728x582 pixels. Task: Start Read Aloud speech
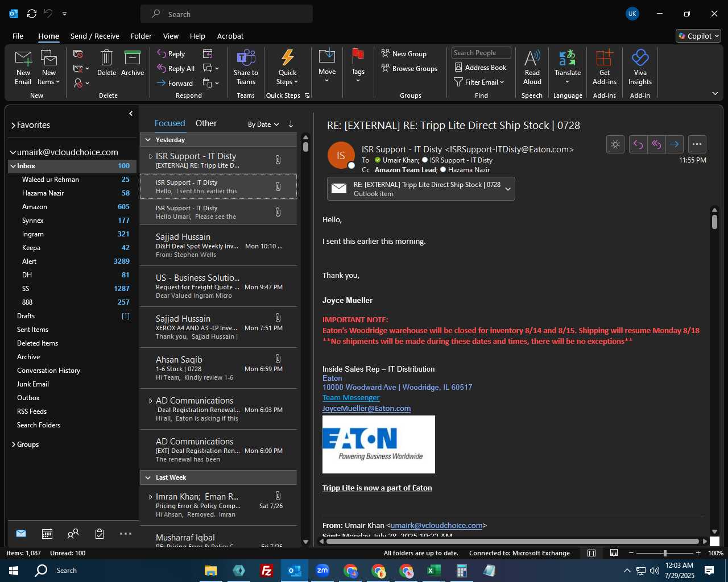pos(532,67)
